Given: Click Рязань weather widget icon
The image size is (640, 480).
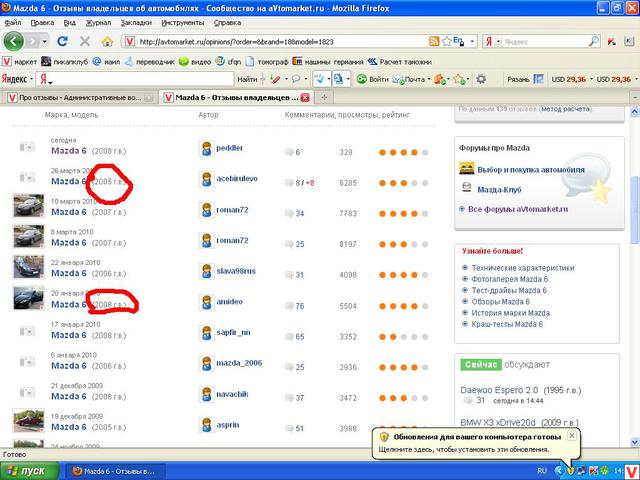Looking at the screenshot, I should 539,79.
